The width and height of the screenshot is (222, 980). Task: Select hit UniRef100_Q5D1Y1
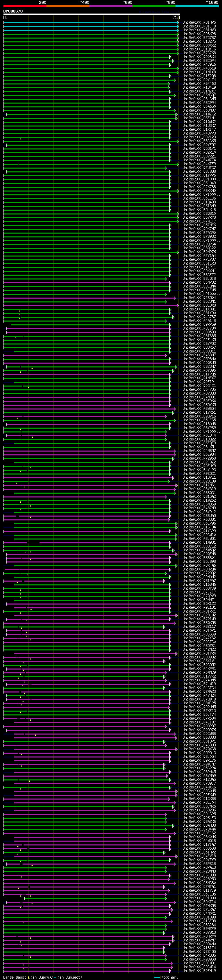[x=199, y=149]
